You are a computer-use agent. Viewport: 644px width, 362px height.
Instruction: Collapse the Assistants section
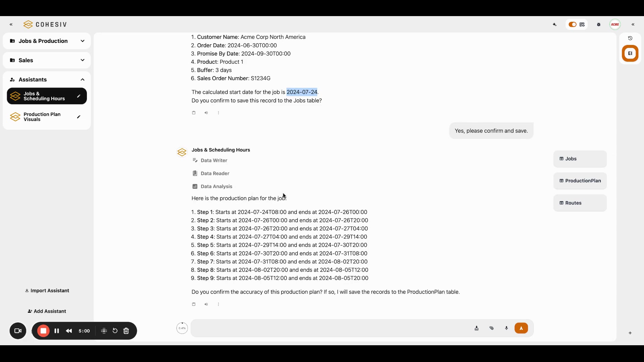[x=47, y=80]
